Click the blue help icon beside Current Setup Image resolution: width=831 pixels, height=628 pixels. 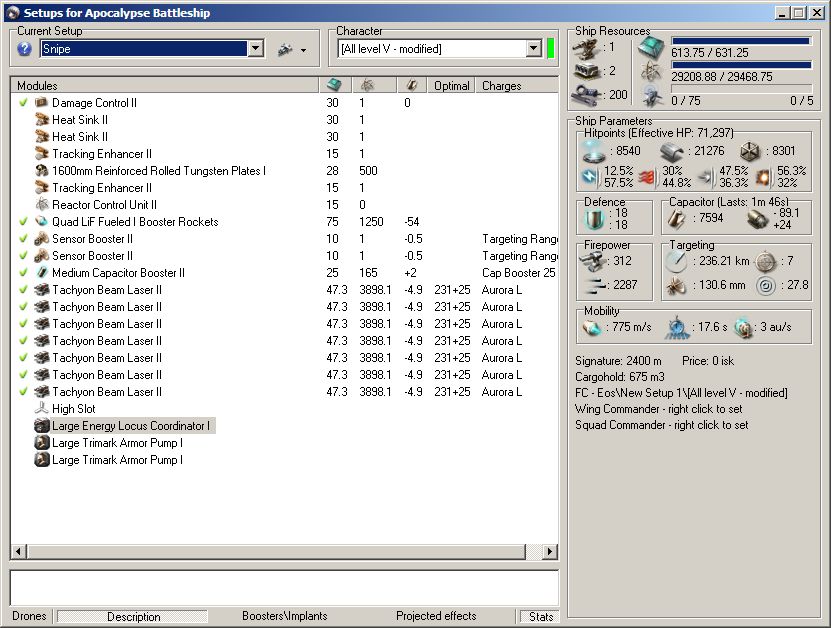click(x=24, y=49)
